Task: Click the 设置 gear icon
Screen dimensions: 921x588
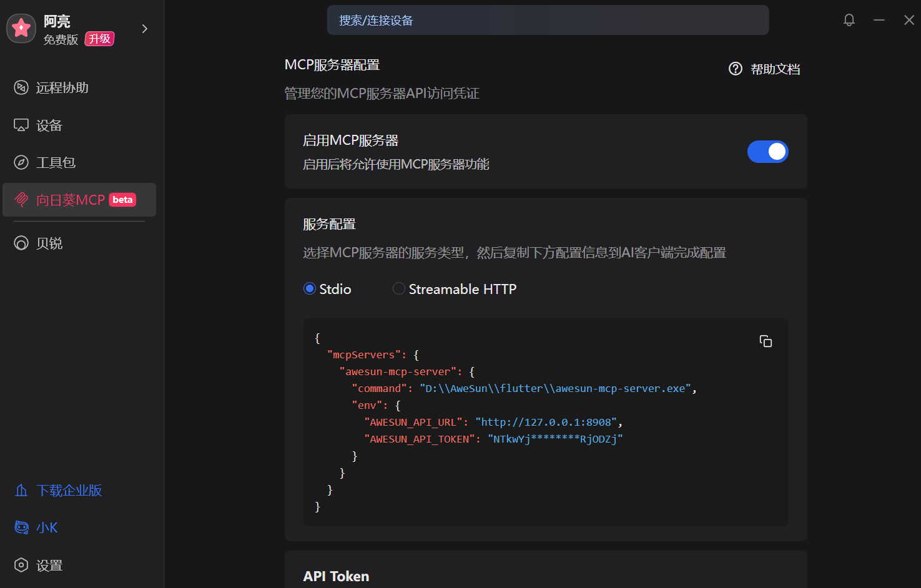Action: 21,565
